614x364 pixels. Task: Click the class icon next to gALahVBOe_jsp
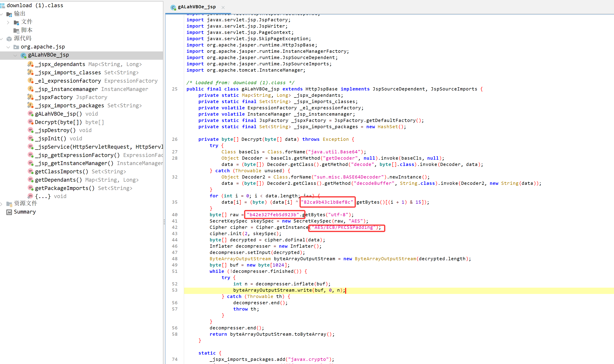pyautogui.click(x=24, y=55)
